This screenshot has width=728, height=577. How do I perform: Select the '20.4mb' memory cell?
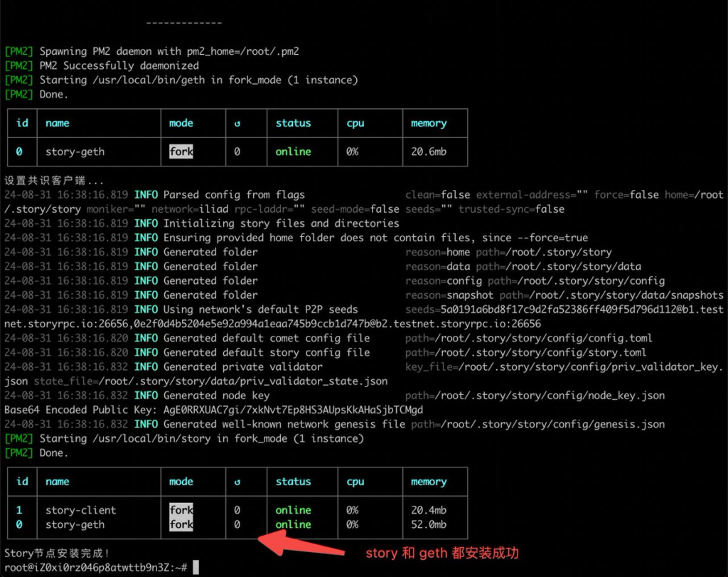tap(429, 510)
